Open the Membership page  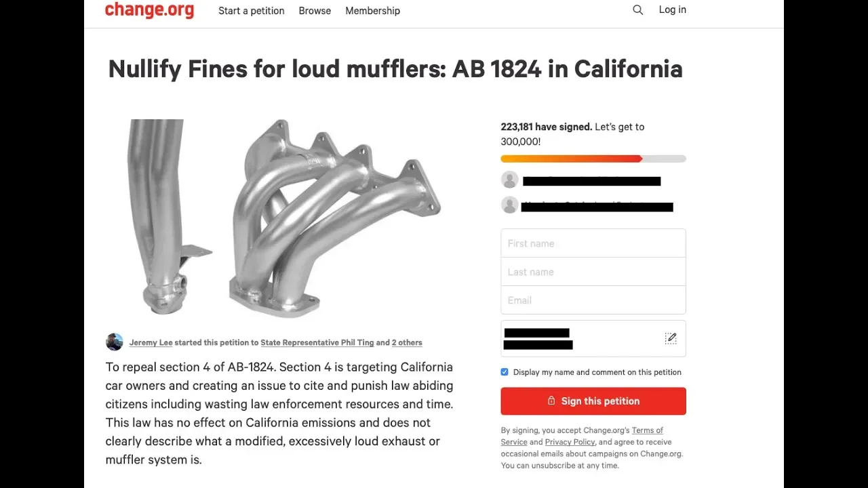(x=372, y=11)
